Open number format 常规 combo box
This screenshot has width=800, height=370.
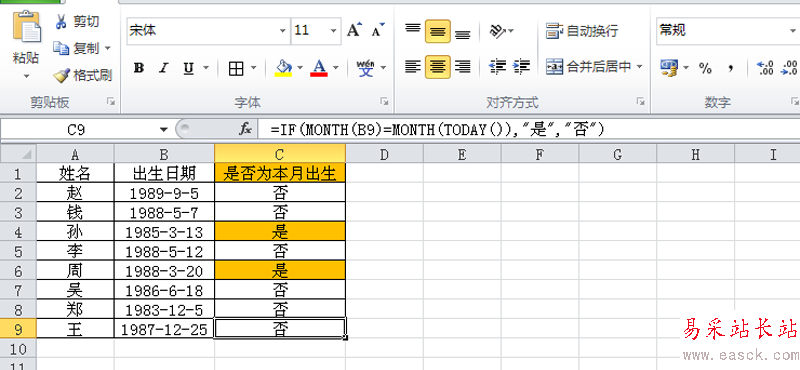pyautogui.click(x=728, y=31)
